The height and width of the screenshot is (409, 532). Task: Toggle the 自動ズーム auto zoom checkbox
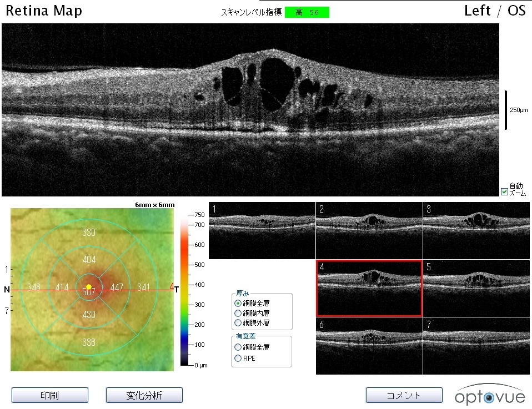(x=504, y=192)
